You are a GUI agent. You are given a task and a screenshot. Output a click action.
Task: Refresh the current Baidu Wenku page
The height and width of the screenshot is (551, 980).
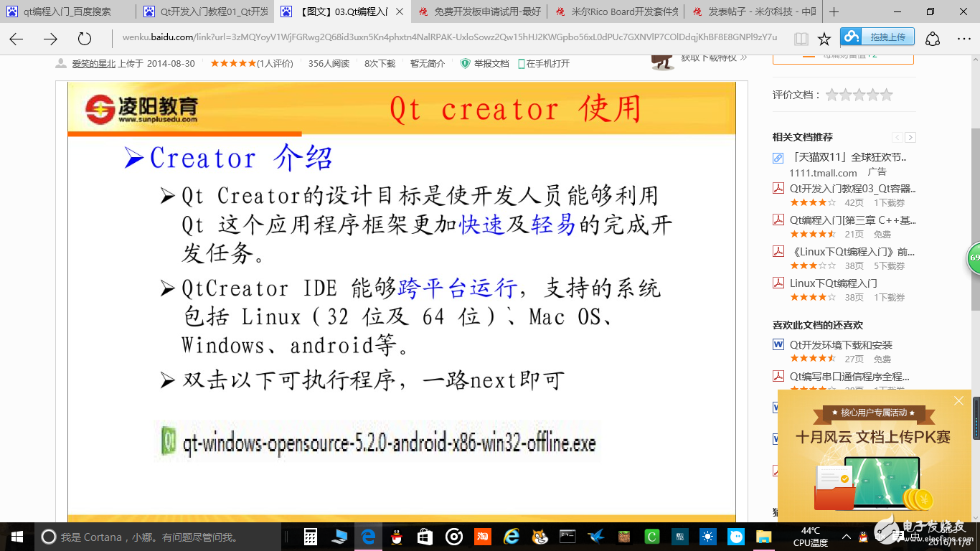pos(85,39)
